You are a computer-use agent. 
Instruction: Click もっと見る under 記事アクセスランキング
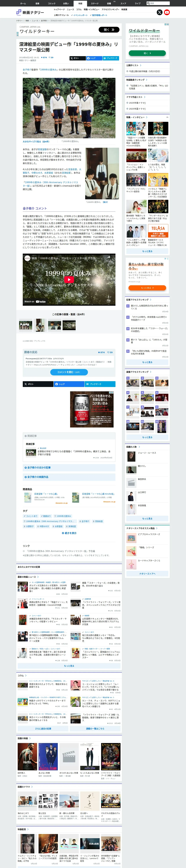pos(147,362)
